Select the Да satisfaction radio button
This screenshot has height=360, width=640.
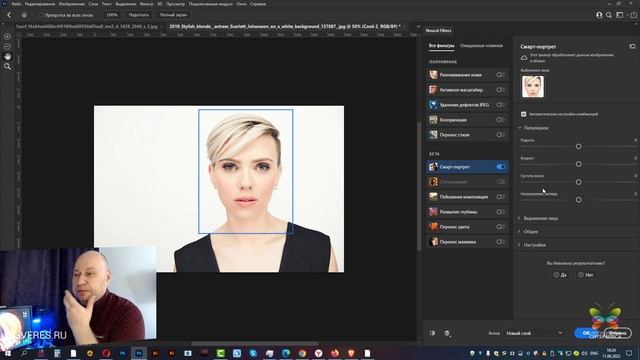[x=556, y=275]
